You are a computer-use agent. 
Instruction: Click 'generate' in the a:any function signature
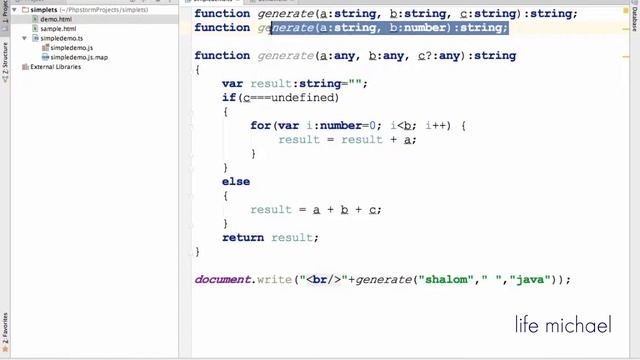285,56
